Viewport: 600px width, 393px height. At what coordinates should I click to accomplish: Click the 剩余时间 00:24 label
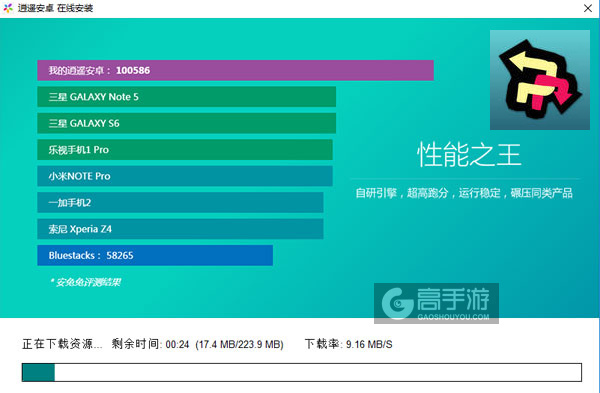click(150, 344)
